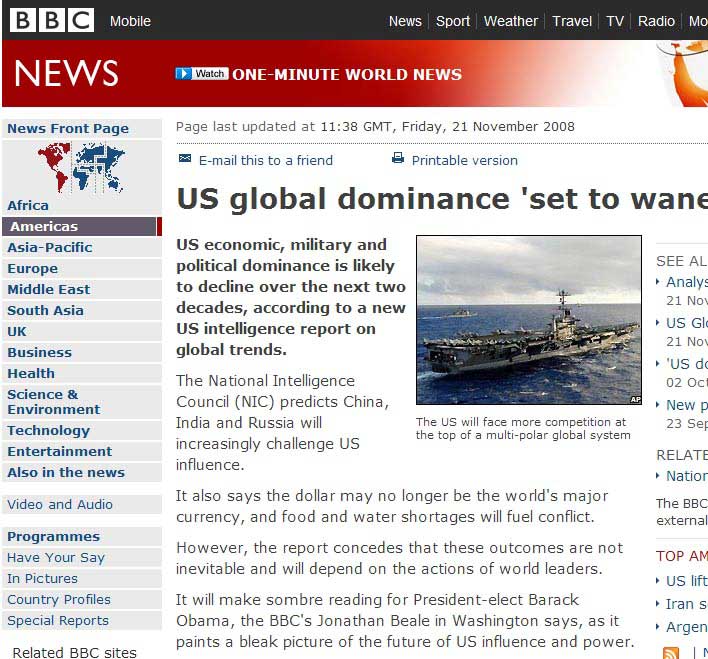Open Have Your Say
The width and height of the screenshot is (708, 659).
click(82, 558)
